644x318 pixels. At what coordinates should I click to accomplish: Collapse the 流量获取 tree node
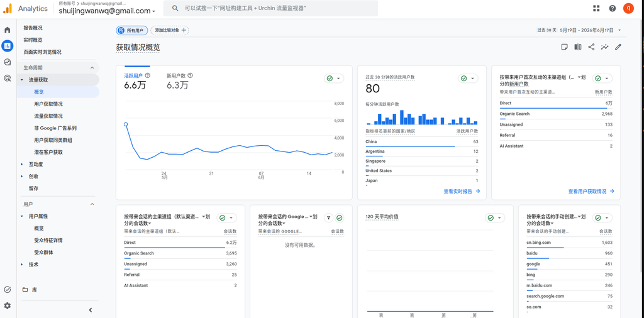tap(22, 80)
